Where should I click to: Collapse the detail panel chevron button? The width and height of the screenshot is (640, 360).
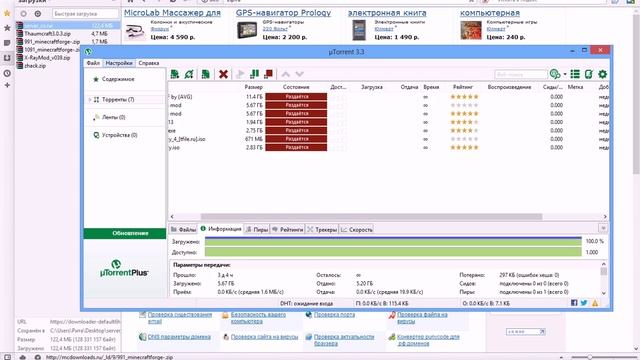point(603,228)
